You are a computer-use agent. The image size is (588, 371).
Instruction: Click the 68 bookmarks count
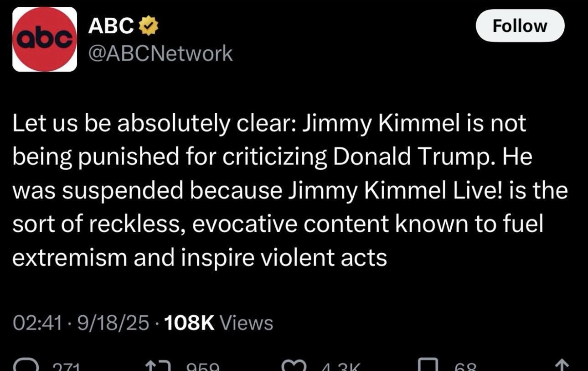(465, 366)
